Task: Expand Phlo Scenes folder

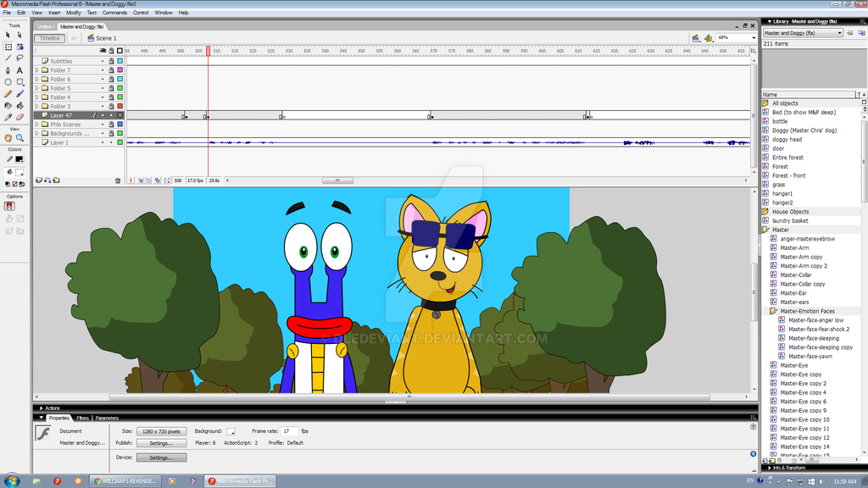Action: (37, 125)
